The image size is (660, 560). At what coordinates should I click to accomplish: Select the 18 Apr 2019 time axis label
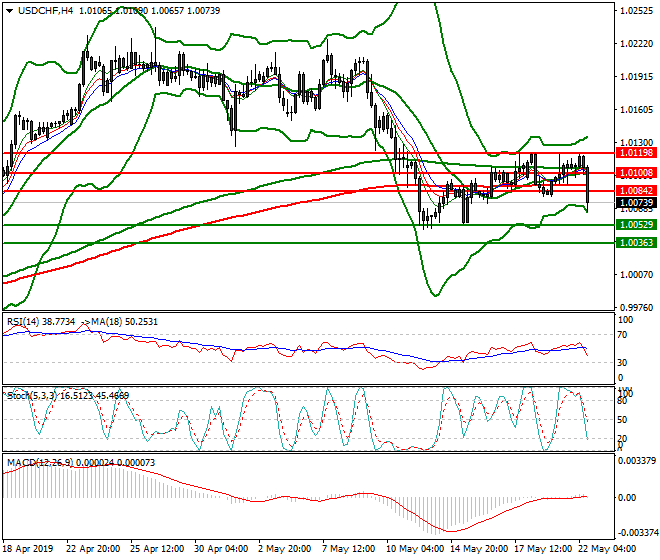click(29, 549)
